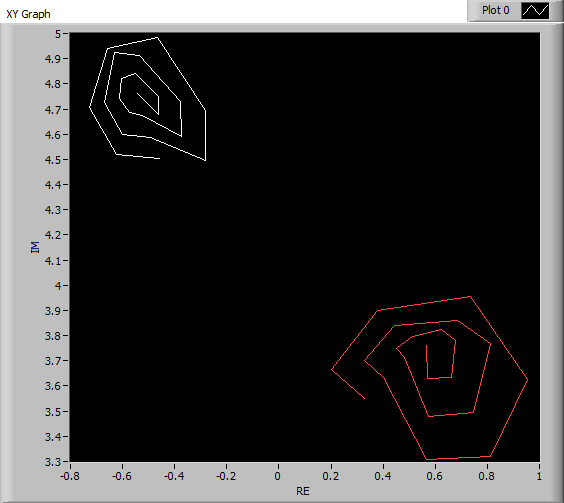
Task: Click the IM axis minimum value 3.3
Action: click(53, 462)
